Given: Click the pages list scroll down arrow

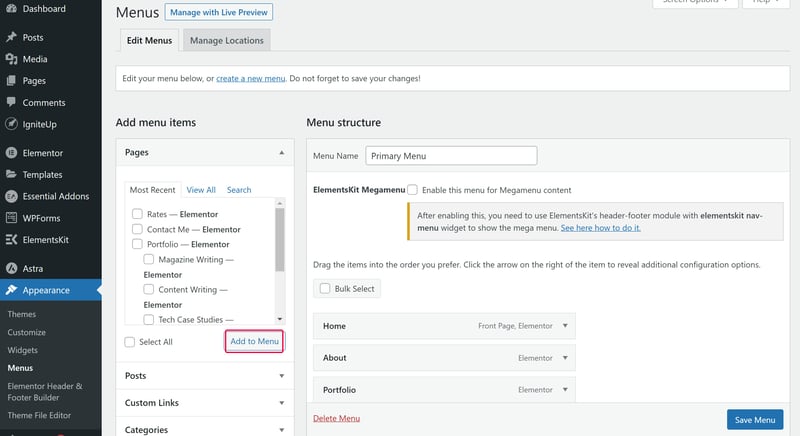Looking at the screenshot, I should click(280, 319).
